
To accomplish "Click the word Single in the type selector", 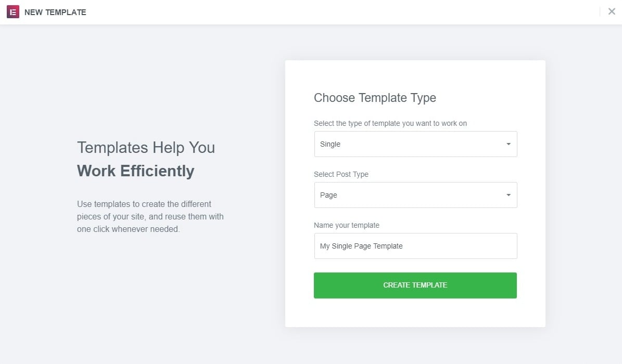I will click(x=330, y=144).
